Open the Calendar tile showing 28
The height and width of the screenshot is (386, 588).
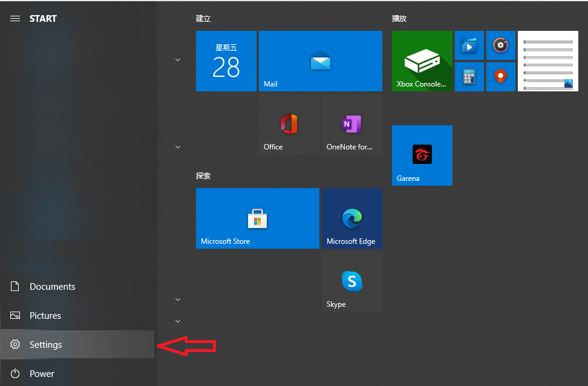226,61
